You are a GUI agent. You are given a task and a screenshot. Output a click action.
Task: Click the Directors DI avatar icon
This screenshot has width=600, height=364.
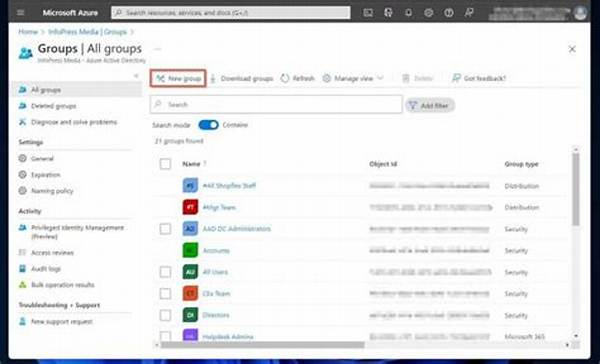(x=190, y=315)
